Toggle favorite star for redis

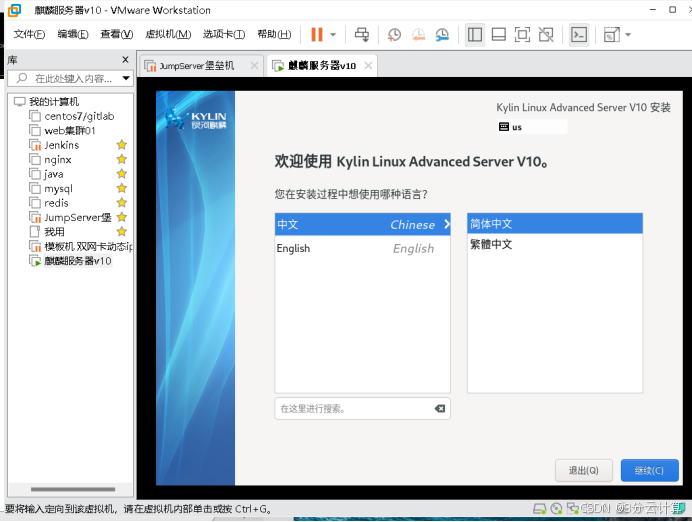tap(122, 203)
